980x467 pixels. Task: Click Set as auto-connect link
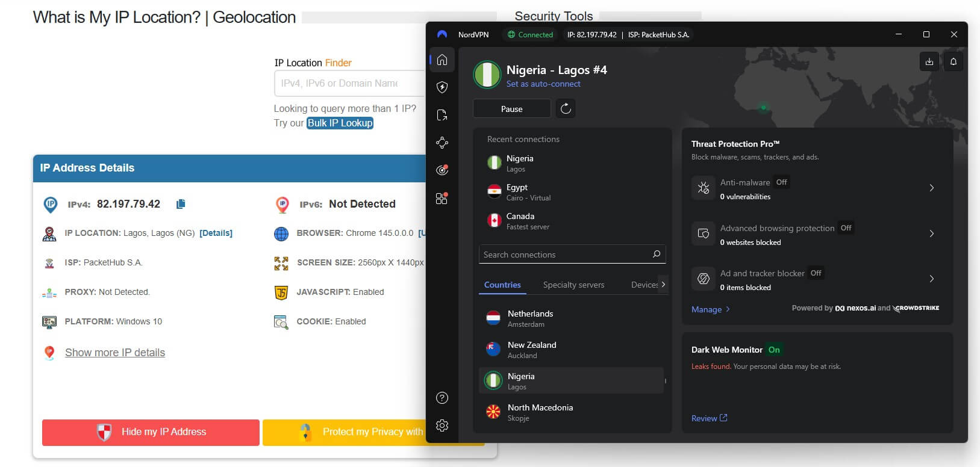point(543,84)
